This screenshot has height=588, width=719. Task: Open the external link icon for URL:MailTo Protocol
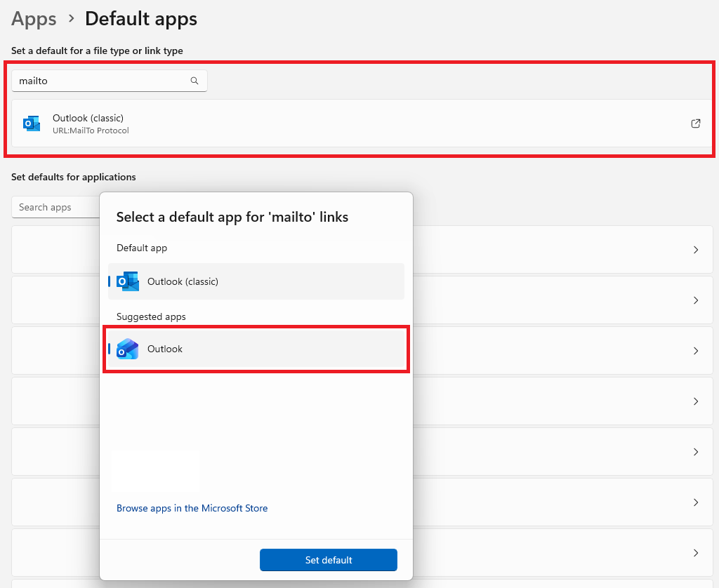tap(695, 123)
